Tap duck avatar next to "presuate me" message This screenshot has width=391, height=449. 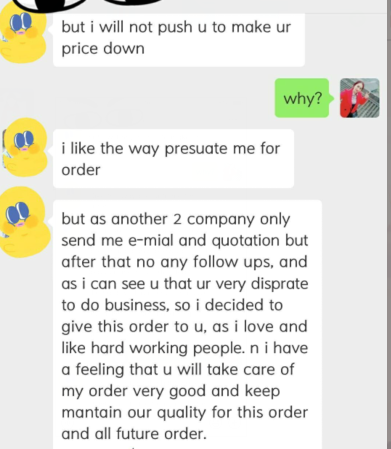point(24,147)
